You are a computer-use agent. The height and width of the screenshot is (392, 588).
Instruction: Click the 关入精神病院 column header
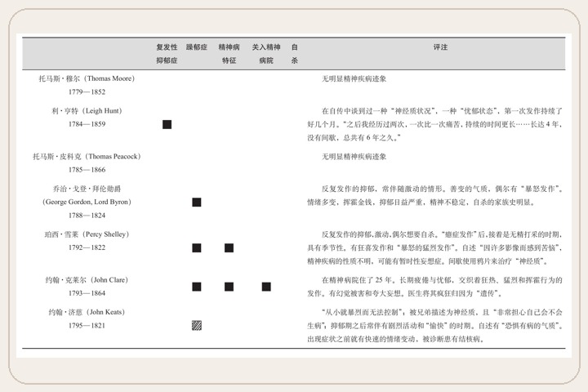(x=266, y=54)
